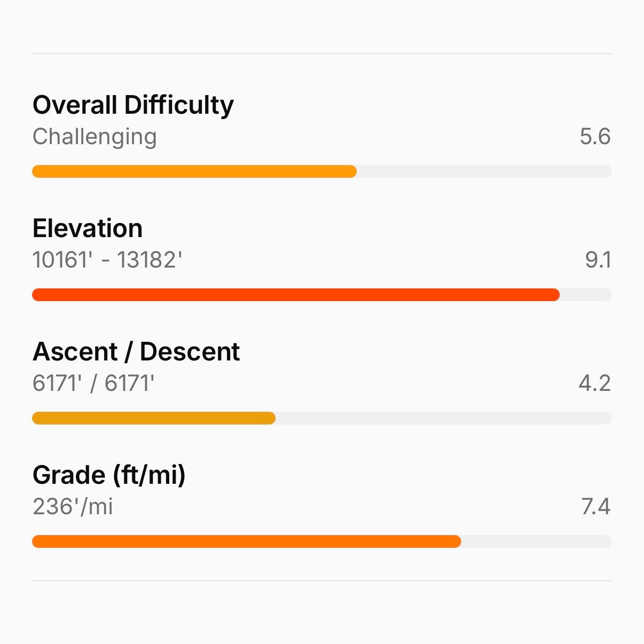Image resolution: width=644 pixels, height=644 pixels.
Task: Click the 7.4 grade score
Action: (x=595, y=507)
